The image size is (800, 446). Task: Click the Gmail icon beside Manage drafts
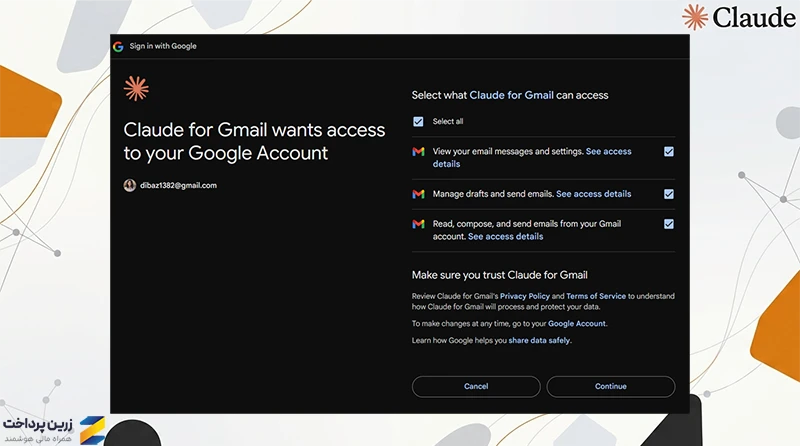click(x=418, y=194)
